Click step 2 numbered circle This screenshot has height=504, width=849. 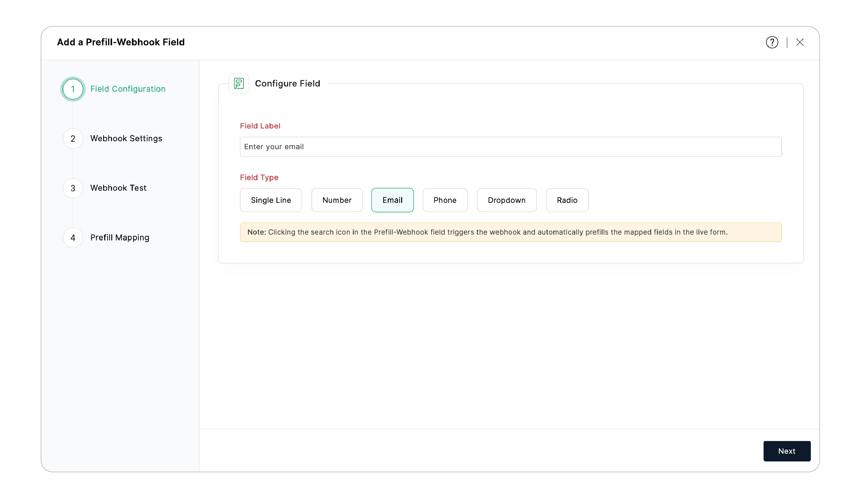pos(73,138)
